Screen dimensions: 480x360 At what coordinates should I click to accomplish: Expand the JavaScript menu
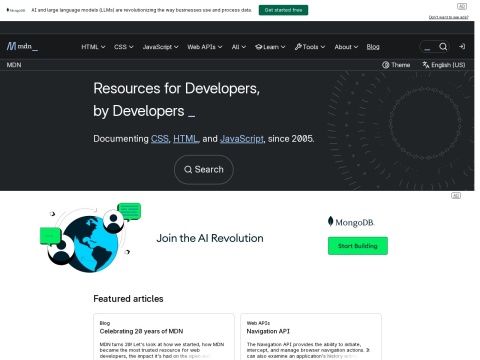160,47
